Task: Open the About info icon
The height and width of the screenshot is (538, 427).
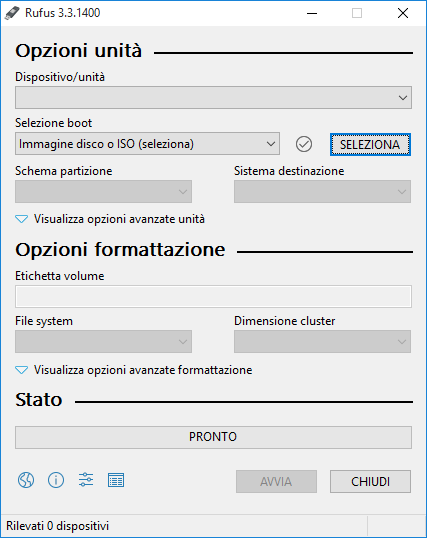Action: click(x=56, y=480)
